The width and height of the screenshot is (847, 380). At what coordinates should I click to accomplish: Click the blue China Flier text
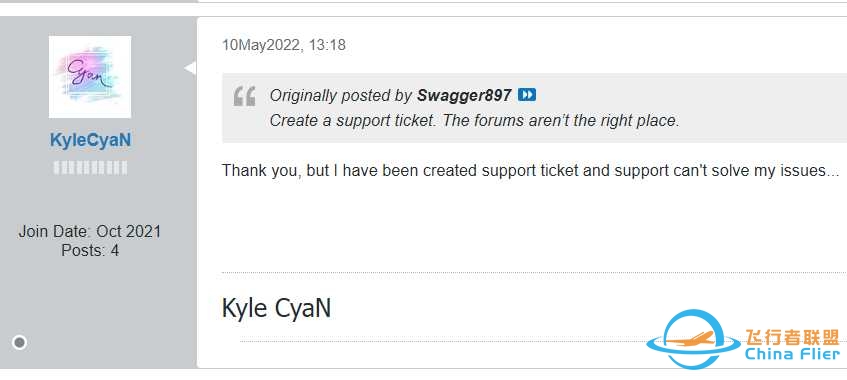pyautogui.click(x=792, y=355)
